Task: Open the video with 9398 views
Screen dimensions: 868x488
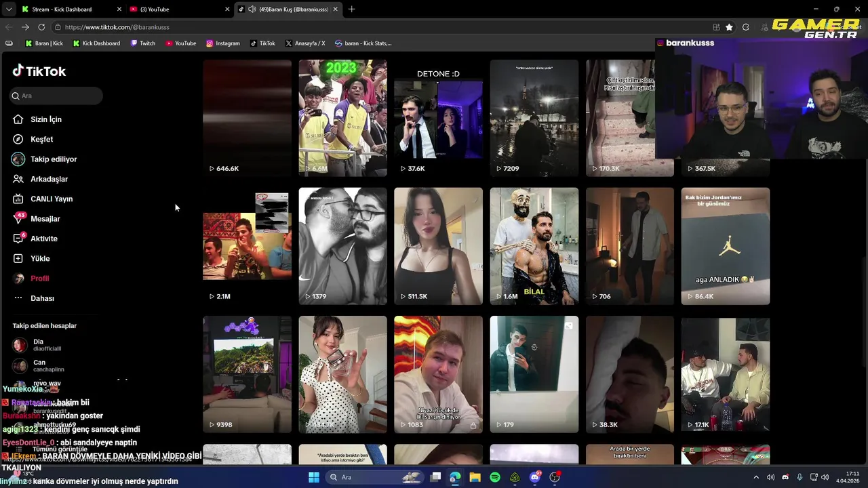Action: [x=247, y=374]
